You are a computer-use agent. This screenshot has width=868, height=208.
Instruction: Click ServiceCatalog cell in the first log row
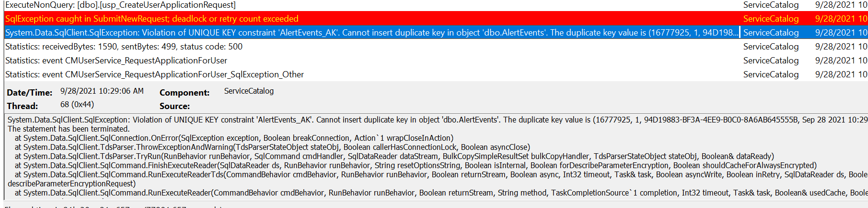click(771, 5)
